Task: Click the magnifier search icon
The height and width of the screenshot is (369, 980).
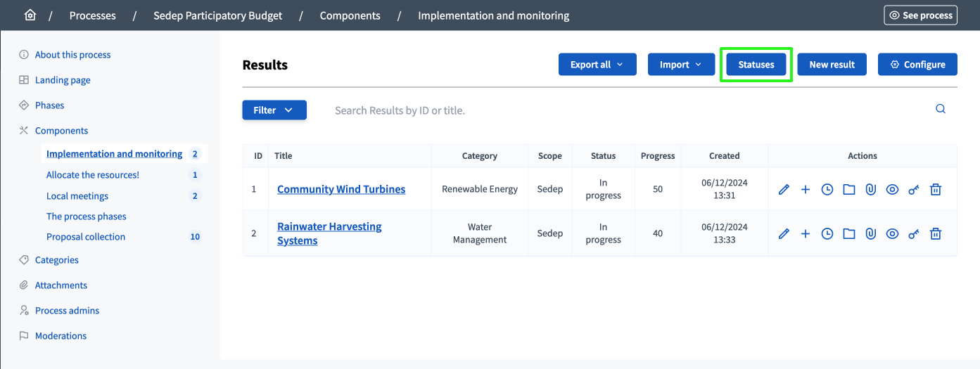Action: [x=941, y=109]
